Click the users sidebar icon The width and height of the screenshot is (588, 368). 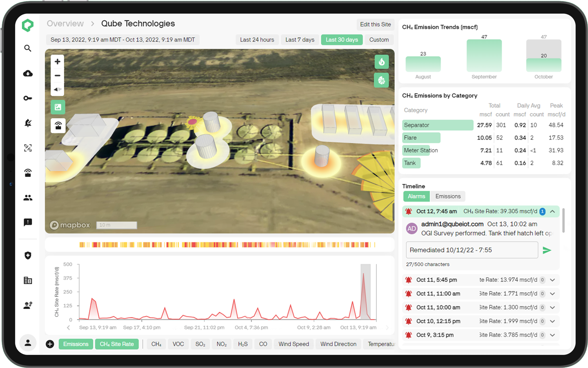click(27, 198)
